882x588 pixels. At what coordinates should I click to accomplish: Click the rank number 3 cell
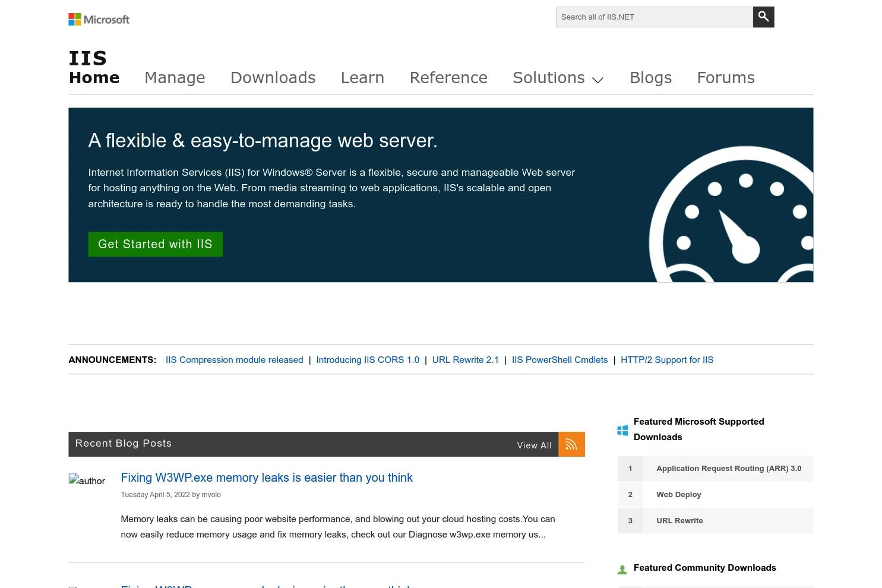click(630, 521)
